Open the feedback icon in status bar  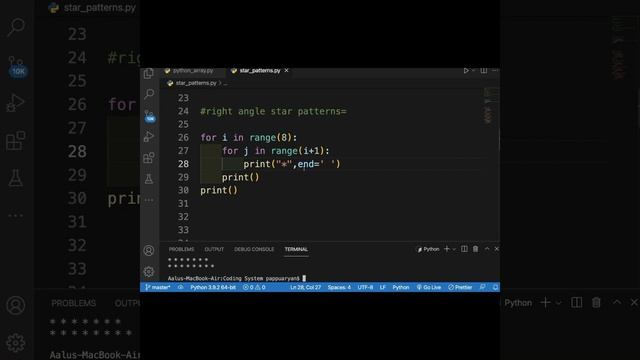pyautogui.click(x=482, y=287)
